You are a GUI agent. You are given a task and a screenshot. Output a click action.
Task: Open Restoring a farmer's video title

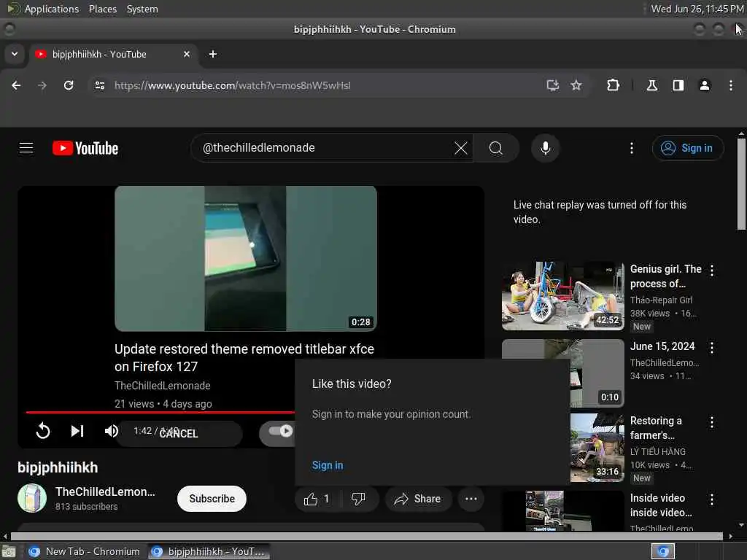pos(656,427)
